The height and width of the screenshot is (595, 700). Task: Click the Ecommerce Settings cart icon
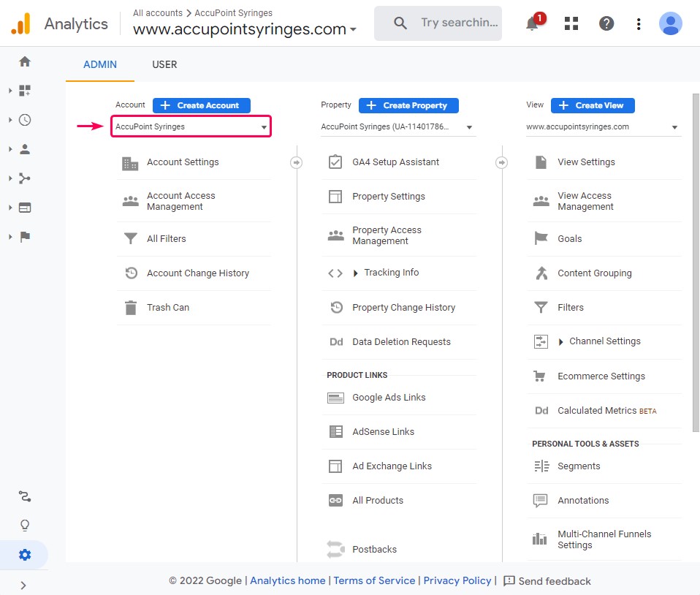[x=540, y=376]
